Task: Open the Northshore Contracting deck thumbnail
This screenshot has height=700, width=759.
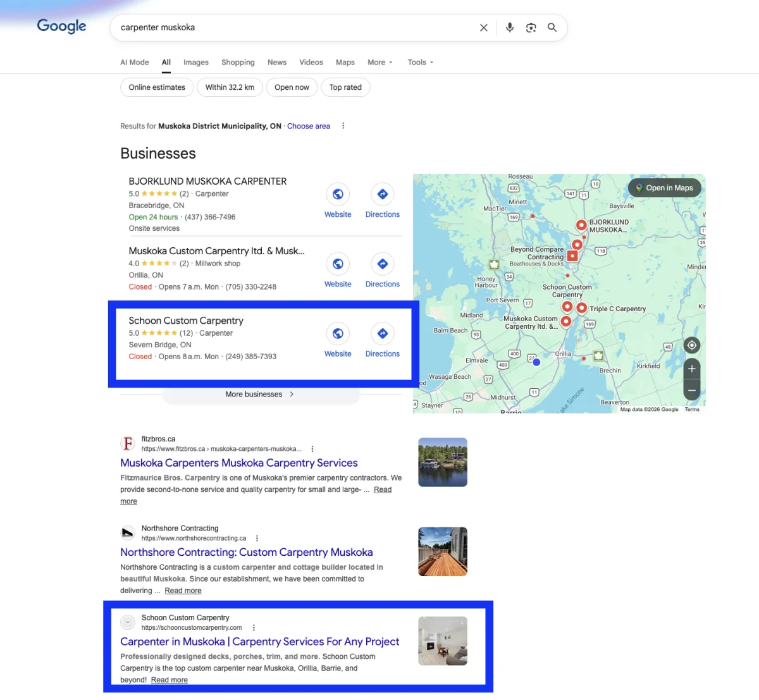Action: tap(443, 551)
